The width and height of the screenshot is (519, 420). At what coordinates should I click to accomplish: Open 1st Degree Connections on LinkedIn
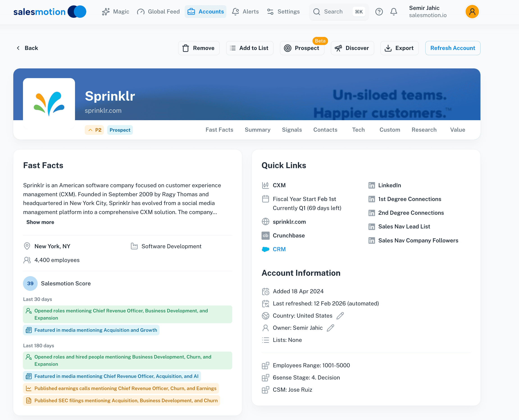[410, 199]
